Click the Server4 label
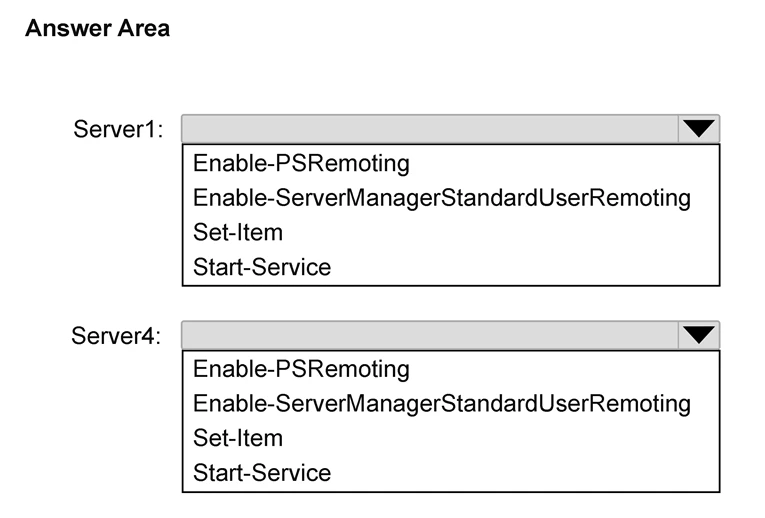This screenshot has width=765, height=518. point(116,336)
